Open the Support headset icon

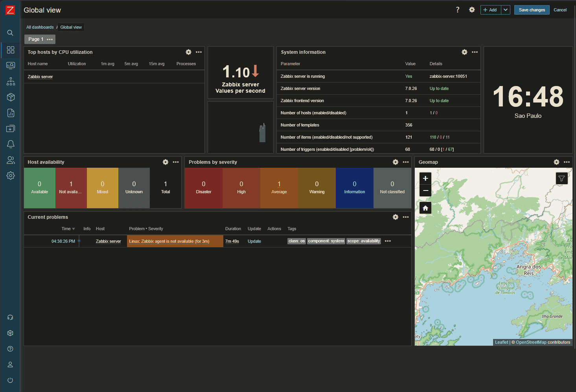[10, 317]
